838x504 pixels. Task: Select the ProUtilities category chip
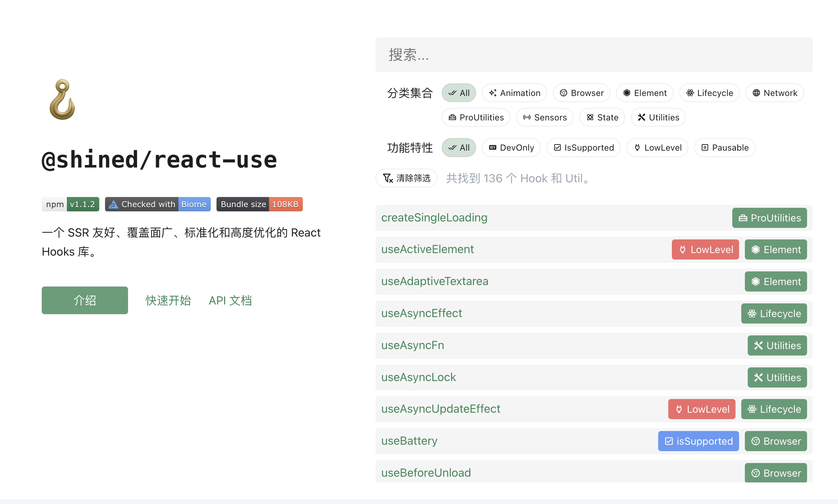click(476, 118)
